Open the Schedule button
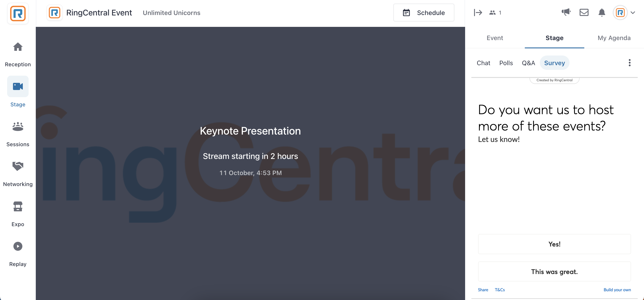644x300 pixels. click(424, 13)
